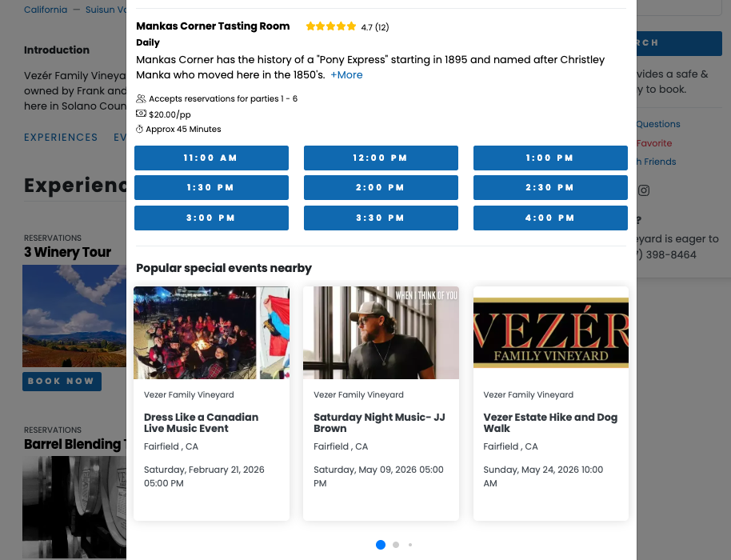
Task: Click BOOK NOW under 3 Winery Tour
Action: click(x=62, y=382)
